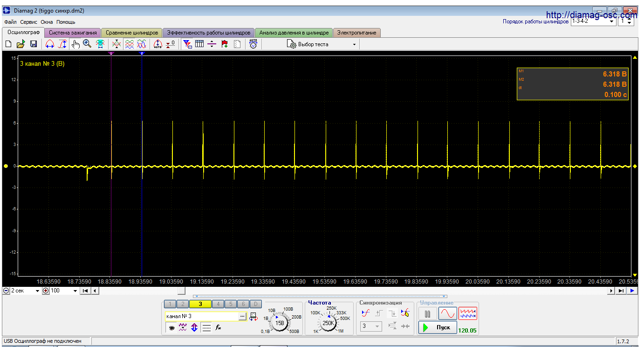Click the pause button in Управление

(x=427, y=313)
